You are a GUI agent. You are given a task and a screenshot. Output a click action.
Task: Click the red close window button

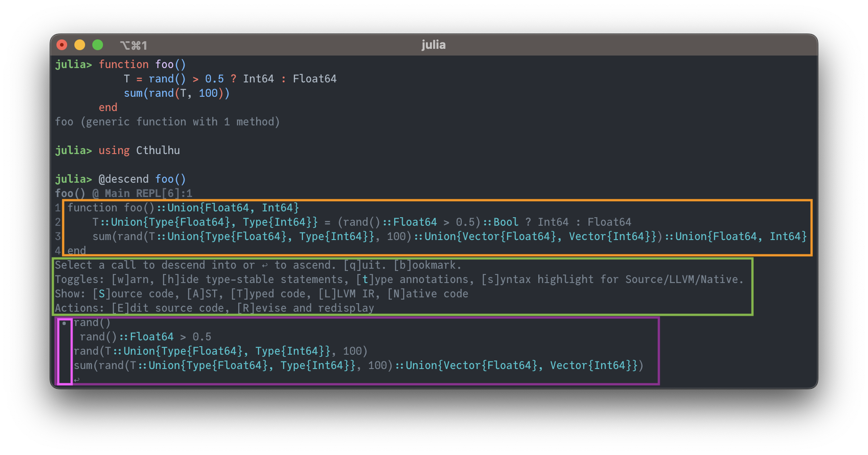pyautogui.click(x=62, y=45)
